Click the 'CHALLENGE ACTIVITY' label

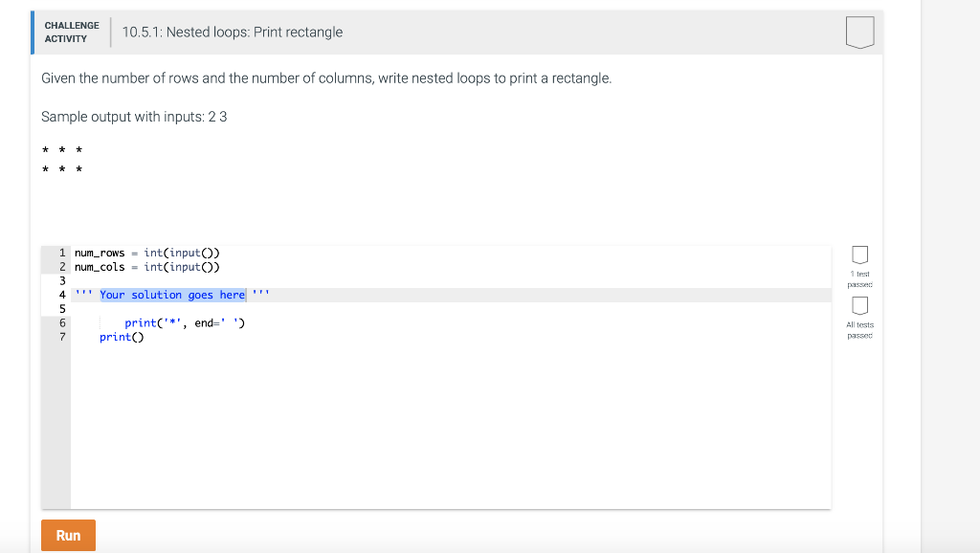point(71,32)
